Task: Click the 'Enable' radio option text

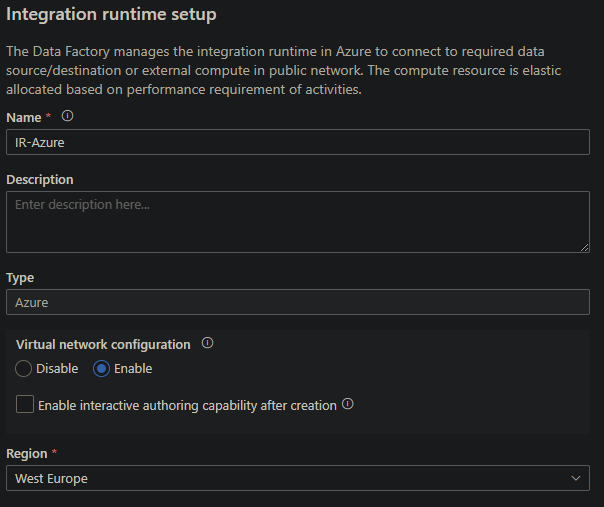Action: tap(133, 369)
